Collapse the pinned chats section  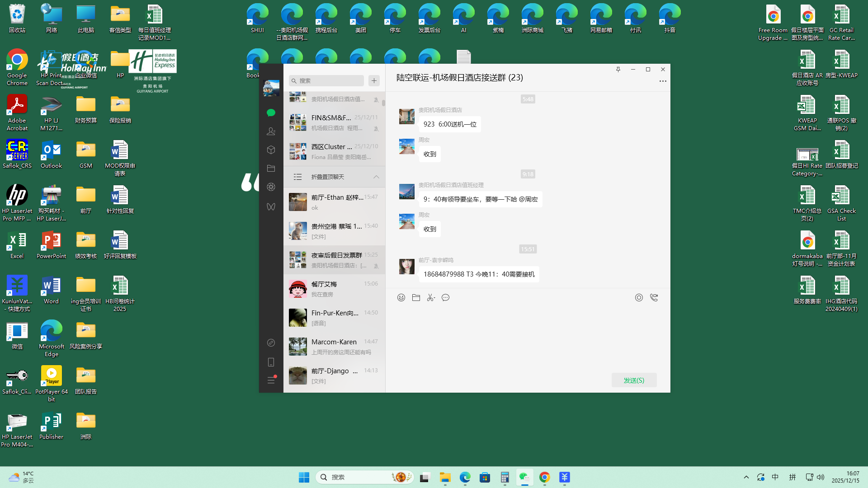(x=376, y=177)
